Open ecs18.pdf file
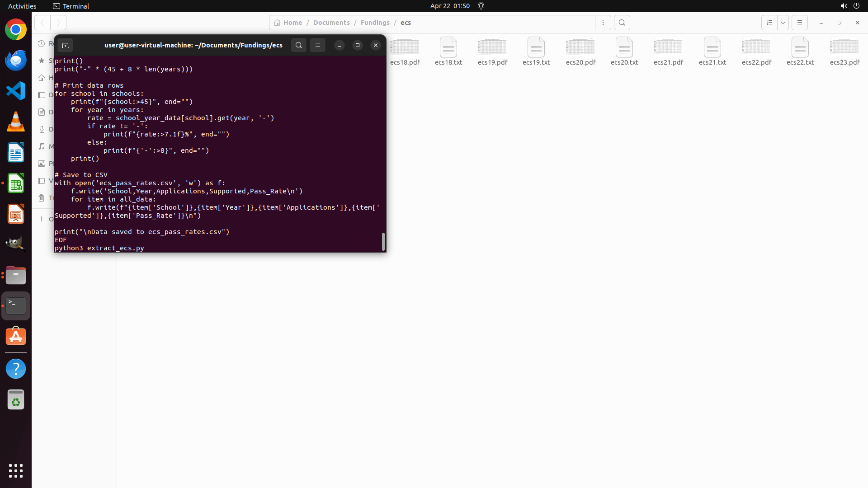 [x=405, y=51]
